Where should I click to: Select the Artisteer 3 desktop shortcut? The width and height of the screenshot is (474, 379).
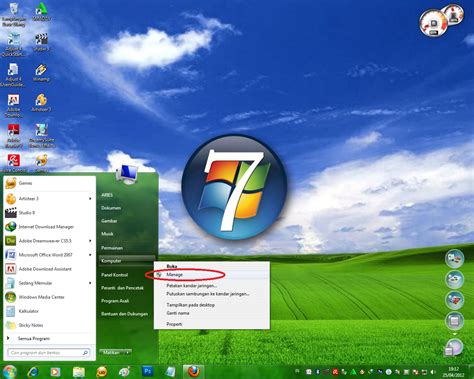point(41,103)
